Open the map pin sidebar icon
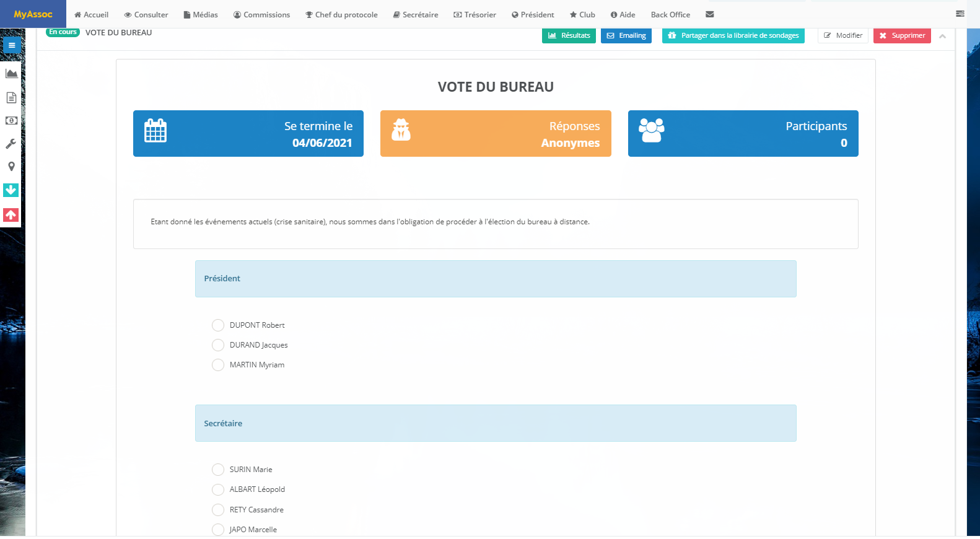980x539 pixels. [11, 167]
